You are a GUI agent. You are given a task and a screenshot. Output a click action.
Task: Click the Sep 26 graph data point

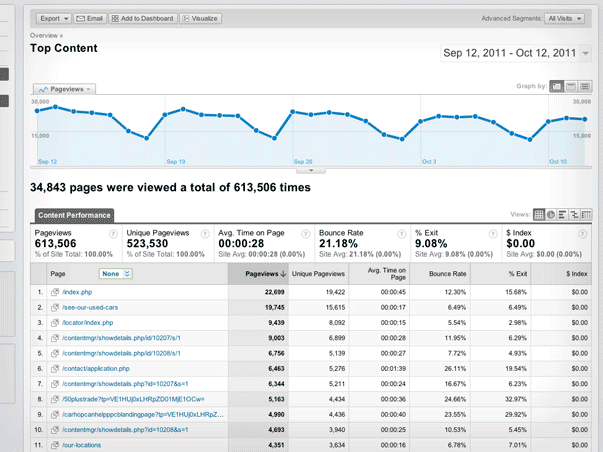coord(293,112)
